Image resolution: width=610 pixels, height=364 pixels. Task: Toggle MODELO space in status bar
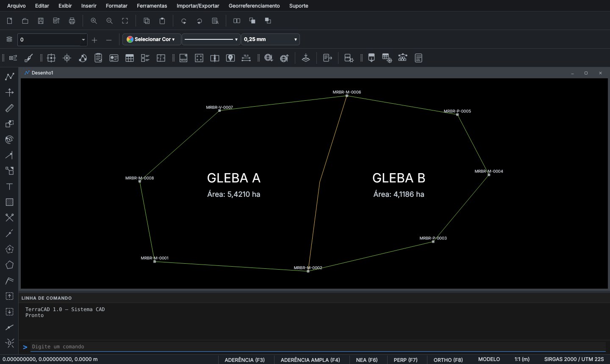tap(489, 359)
